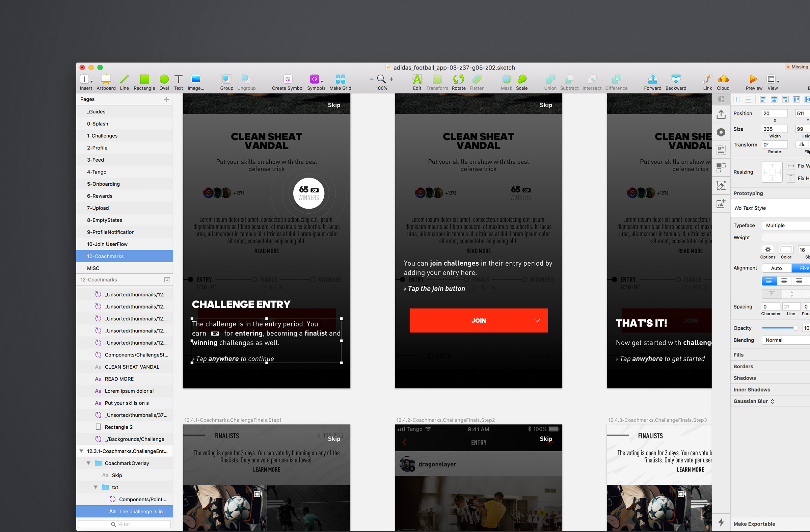
Task: Collapse the CoachmarkOverlay group
Action: [x=88, y=463]
